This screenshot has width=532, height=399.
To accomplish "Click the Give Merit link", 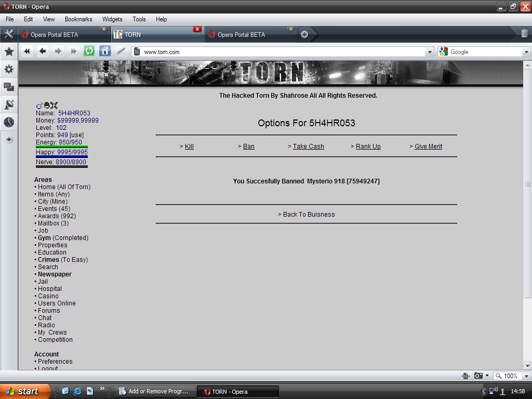I will (x=428, y=146).
